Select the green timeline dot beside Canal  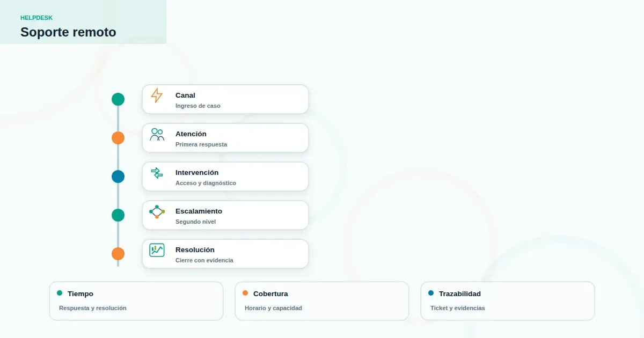(x=118, y=99)
